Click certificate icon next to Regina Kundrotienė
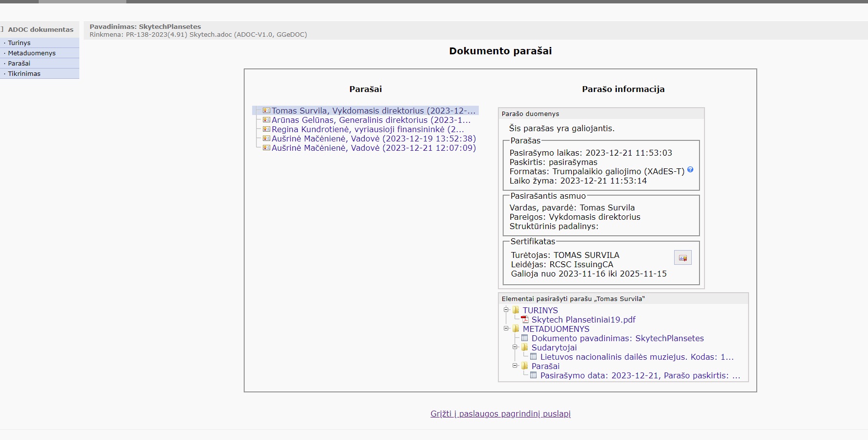The width and height of the screenshot is (868, 440). pyautogui.click(x=266, y=129)
